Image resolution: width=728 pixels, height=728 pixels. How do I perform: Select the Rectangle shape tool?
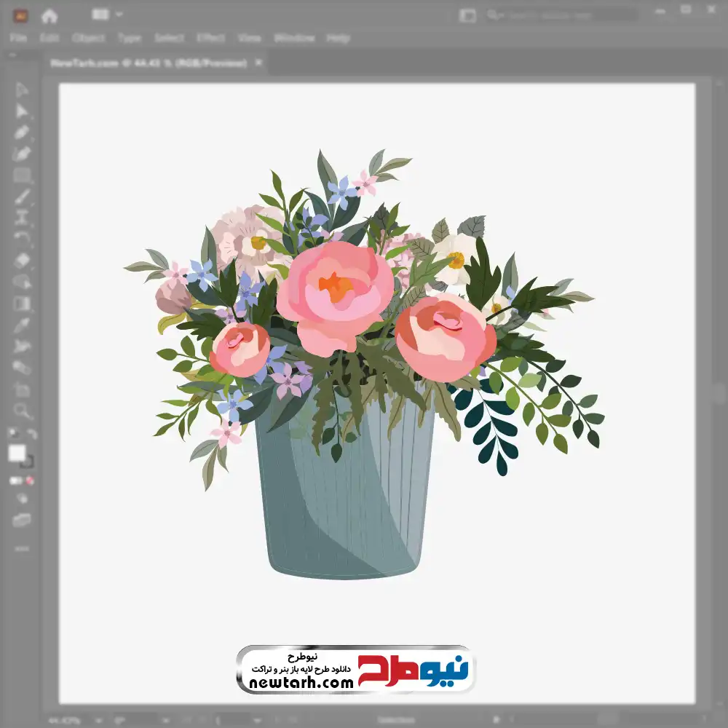[22, 175]
